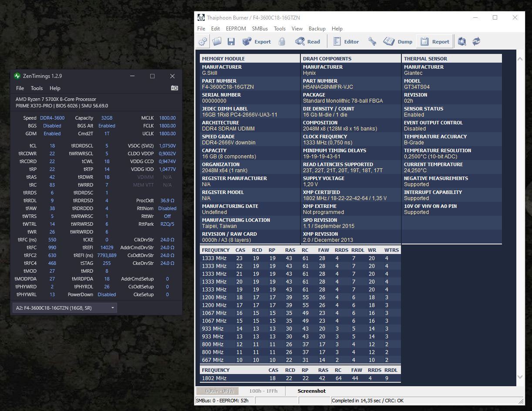Click the 667 MHz frequency row
The height and width of the screenshot is (411, 532).
(x=300, y=360)
